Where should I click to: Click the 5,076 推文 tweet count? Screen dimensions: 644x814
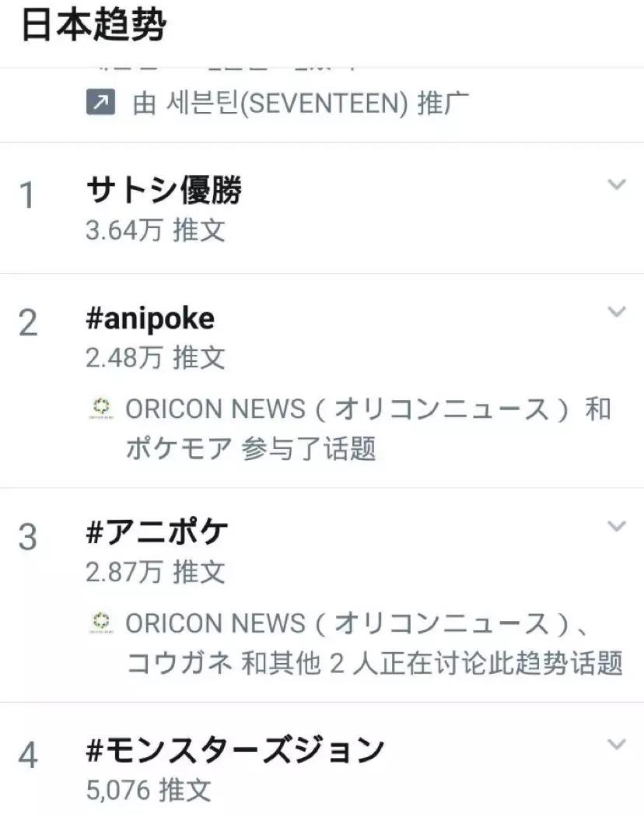pos(149,791)
